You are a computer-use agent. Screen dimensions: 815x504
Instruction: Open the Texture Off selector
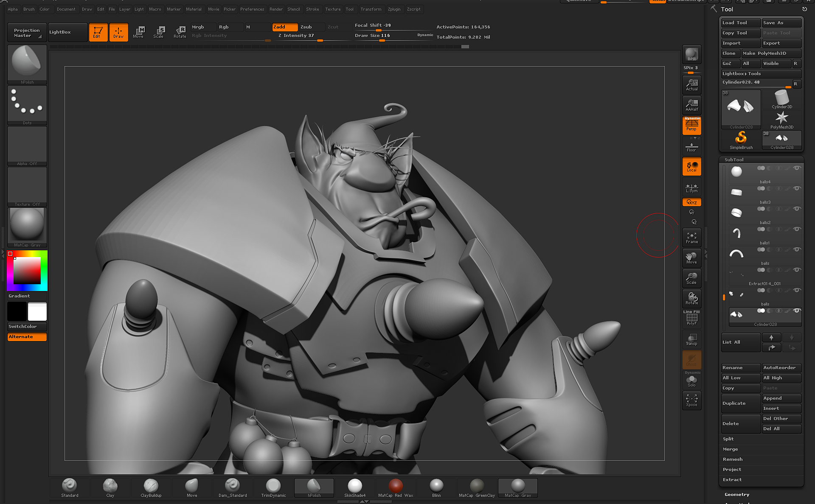(x=27, y=187)
